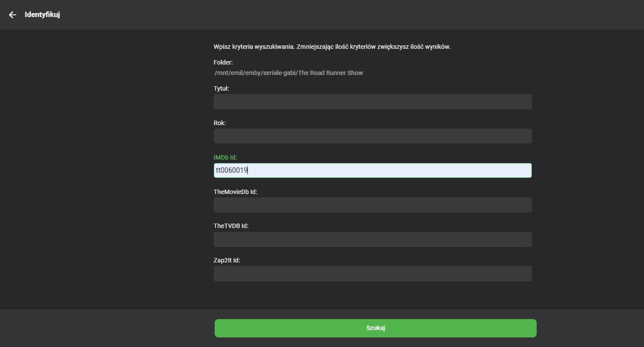Viewport: 644px width, 347px height.
Task: Click the Rok: field label
Action: (x=220, y=123)
